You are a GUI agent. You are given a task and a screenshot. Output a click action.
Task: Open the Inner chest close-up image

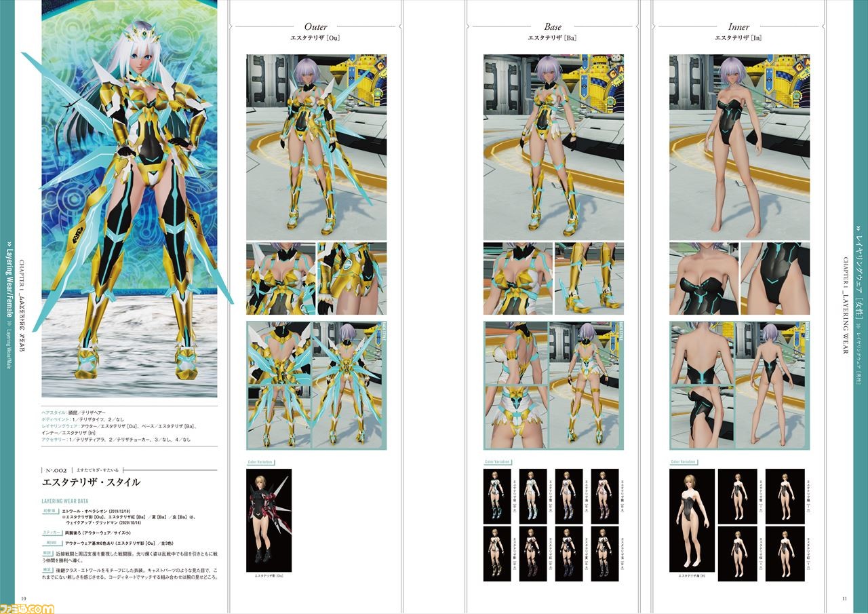[x=704, y=278]
